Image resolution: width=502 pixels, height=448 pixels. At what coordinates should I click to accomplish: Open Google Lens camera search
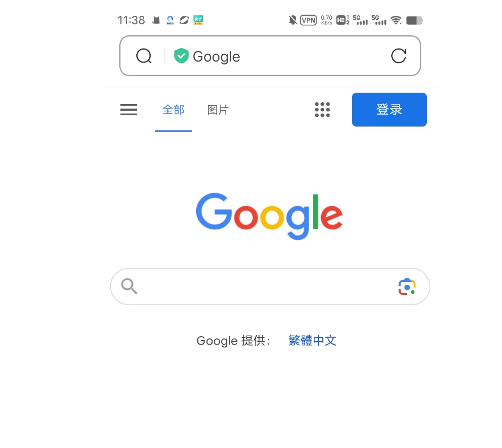[x=407, y=287]
